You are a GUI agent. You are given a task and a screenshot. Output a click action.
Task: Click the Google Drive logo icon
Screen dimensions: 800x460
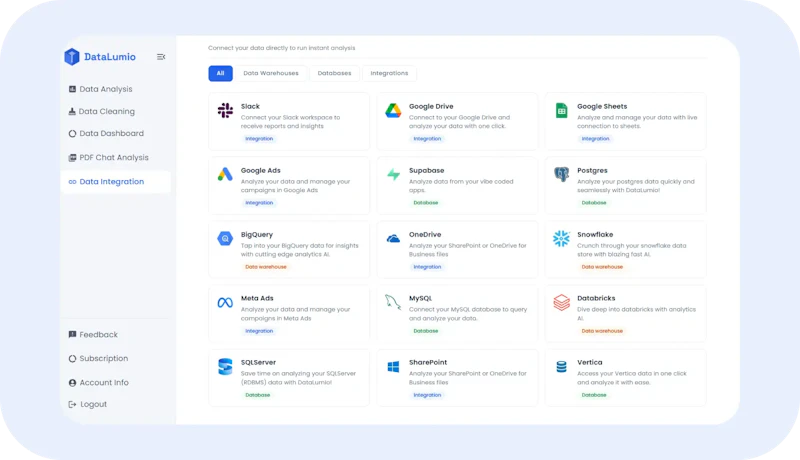[393, 110]
